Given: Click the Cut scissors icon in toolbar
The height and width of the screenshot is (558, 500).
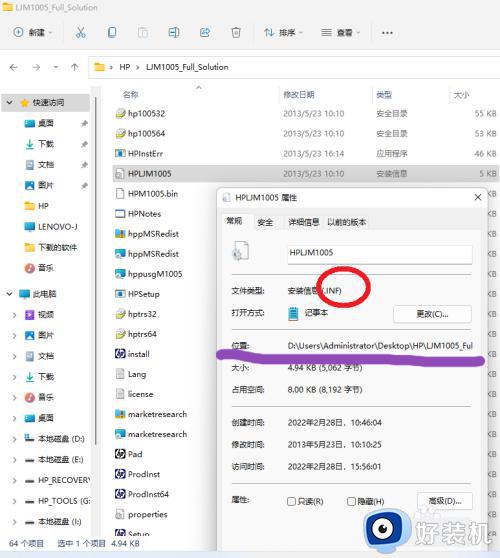Looking at the screenshot, I should tap(81, 33).
